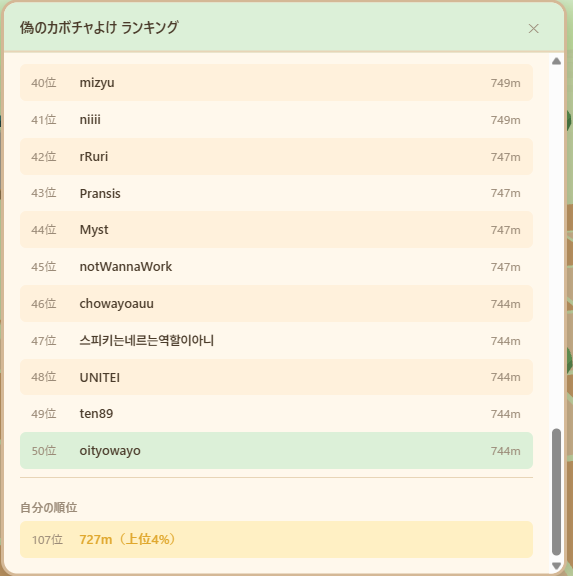The height and width of the screenshot is (576, 573).
Task: Select the rRuri ranking entry
Action: click(276, 156)
